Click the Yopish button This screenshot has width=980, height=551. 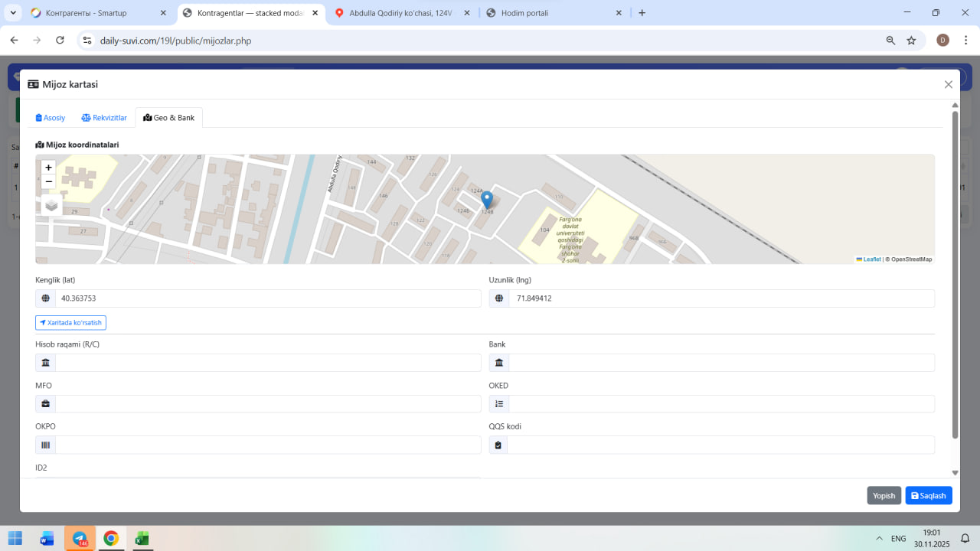[884, 496]
